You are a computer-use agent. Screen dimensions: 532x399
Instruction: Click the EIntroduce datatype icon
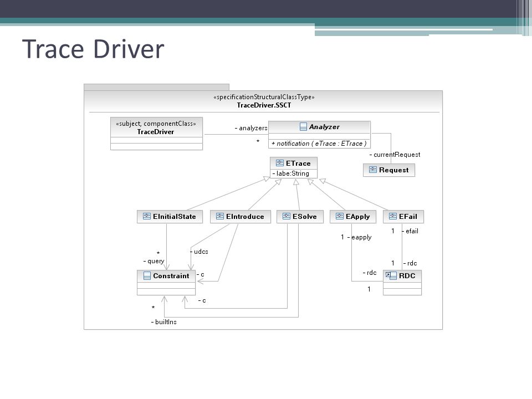(x=220, y=217)
